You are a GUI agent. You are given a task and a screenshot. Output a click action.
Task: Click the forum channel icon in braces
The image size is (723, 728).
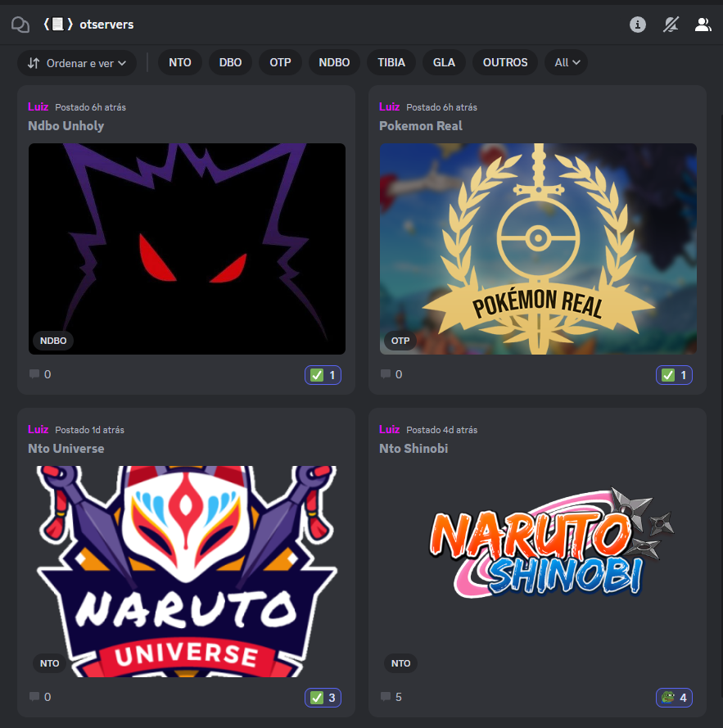pyautogui.click(x=58, y=24)
